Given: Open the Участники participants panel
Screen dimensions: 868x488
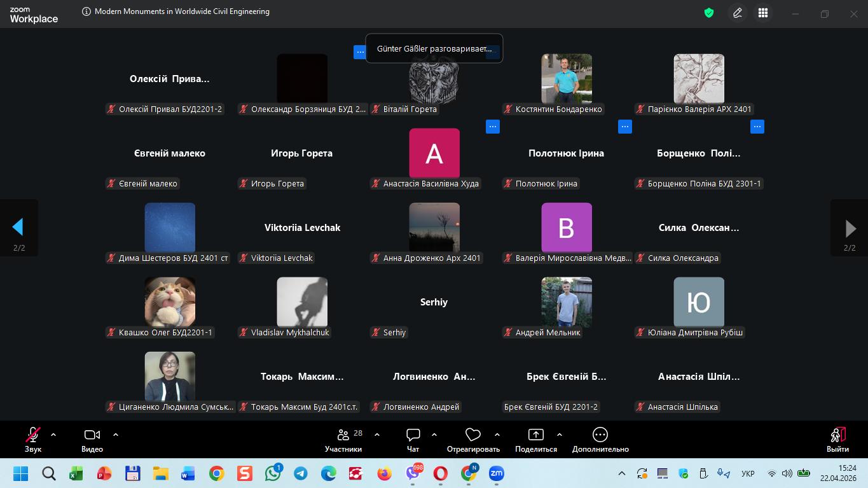Looking at the screenshot, I should click(343, 440).
